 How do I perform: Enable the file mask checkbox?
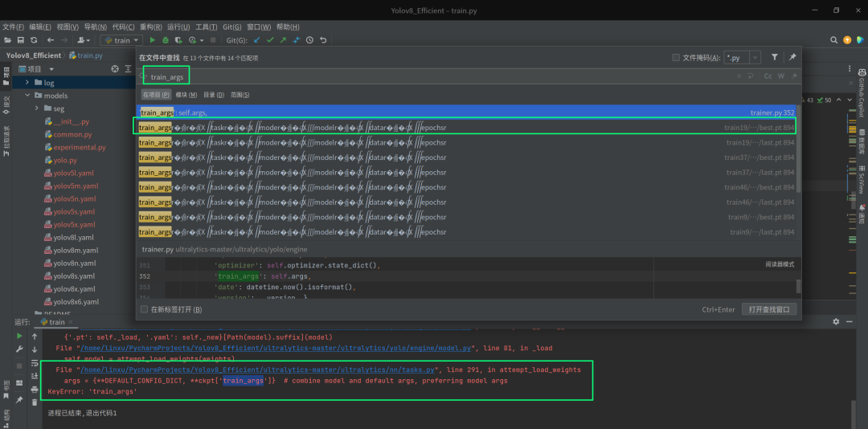(675, 58)
